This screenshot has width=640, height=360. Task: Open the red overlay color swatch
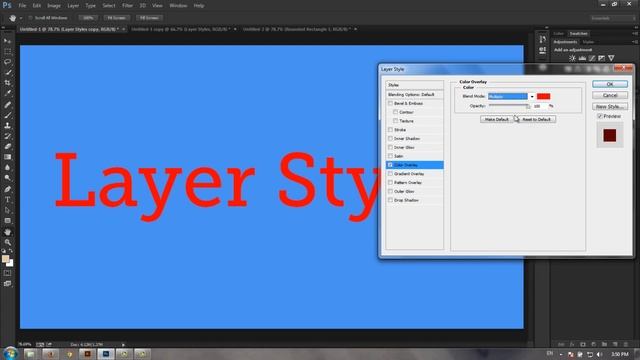point(543,96)
